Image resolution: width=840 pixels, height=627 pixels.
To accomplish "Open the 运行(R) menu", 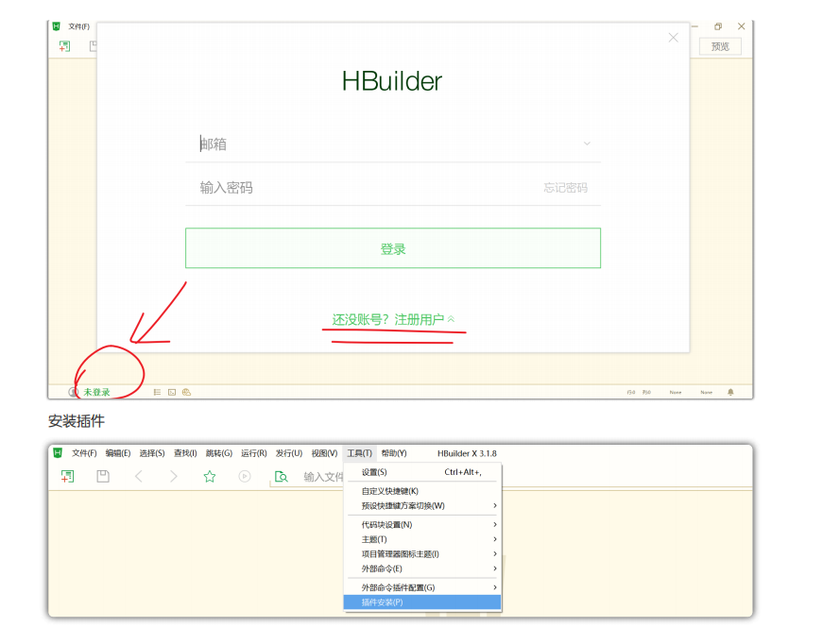I will point(254,453).
